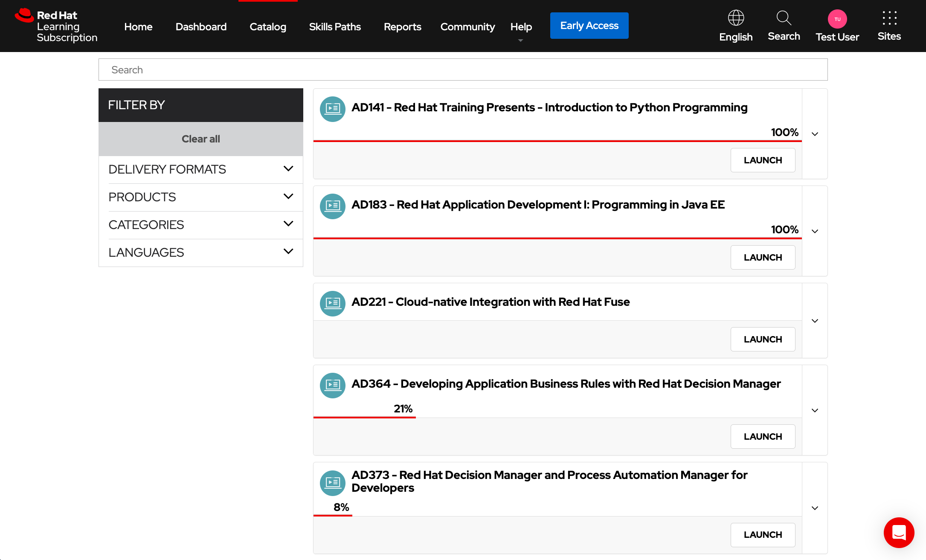The height and width of the screenshot is (560, 926).
Task: Click the Early Access button
Action: tap(589, 25)
